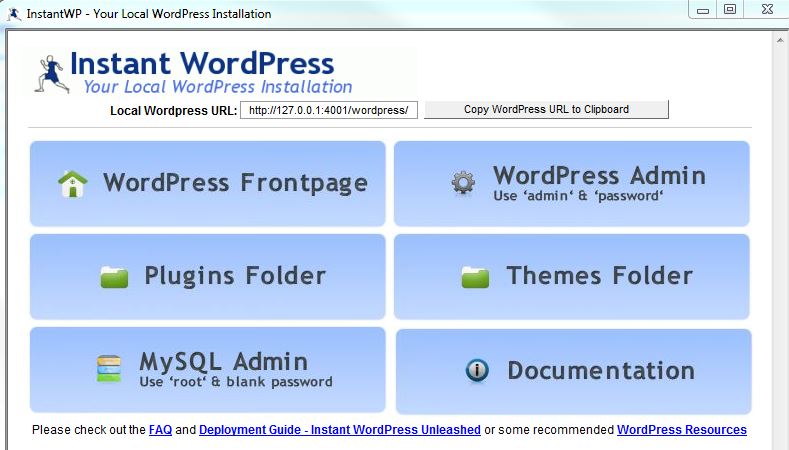Click the blue info icon beside Documentation

(477, 370)
